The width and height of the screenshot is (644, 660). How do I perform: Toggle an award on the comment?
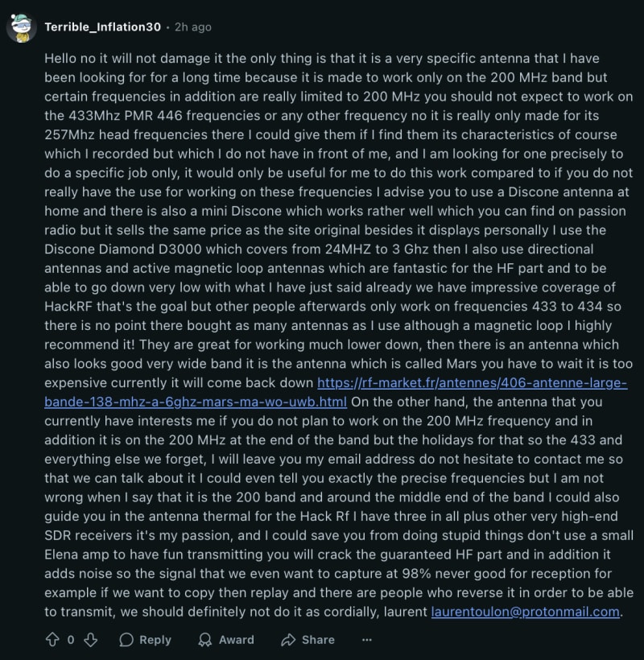tap(205, 640)
